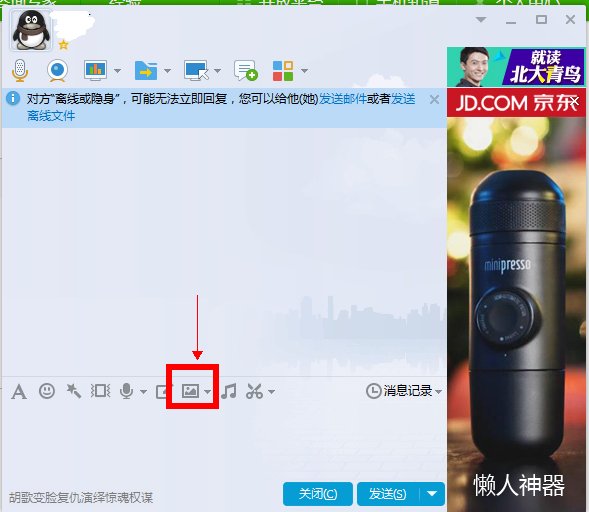Open the applications colored grid icon
Image resolution: width=589 pixels, height=512 pixels.
pos(283,71)
